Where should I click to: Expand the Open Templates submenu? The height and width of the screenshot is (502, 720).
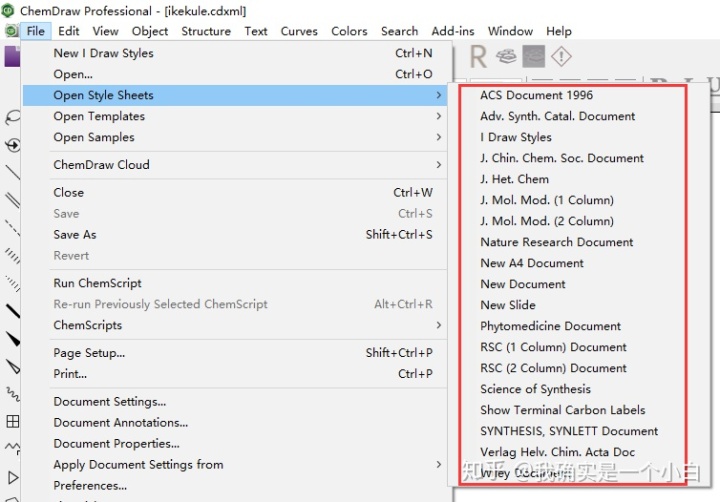click(235, 116)
